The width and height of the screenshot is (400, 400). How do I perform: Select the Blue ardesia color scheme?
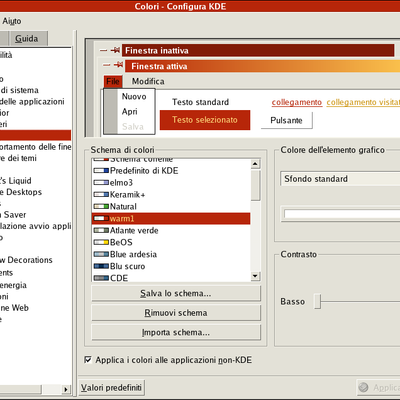pos(171,254)
